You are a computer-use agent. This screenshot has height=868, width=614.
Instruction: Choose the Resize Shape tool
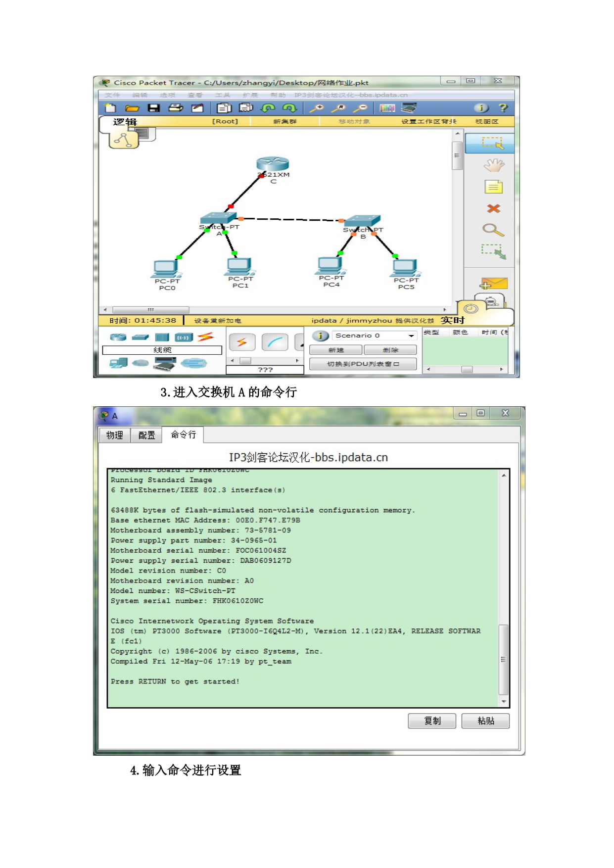click(493, 251)
